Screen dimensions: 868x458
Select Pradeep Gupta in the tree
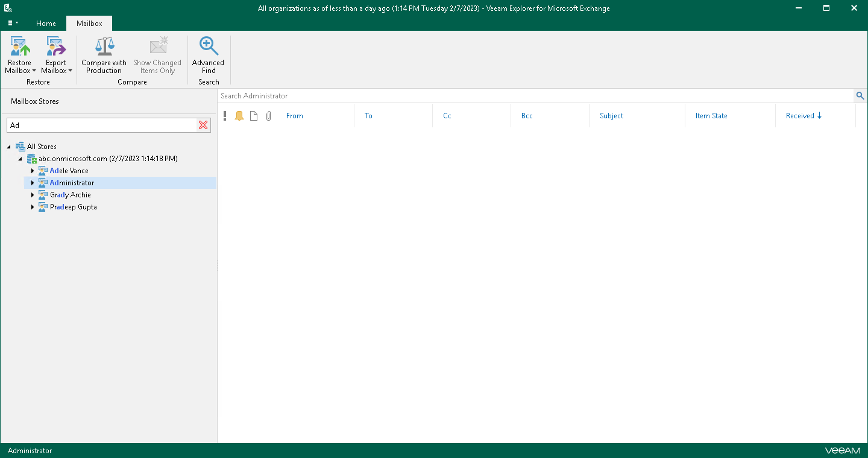tap(74, 207)
